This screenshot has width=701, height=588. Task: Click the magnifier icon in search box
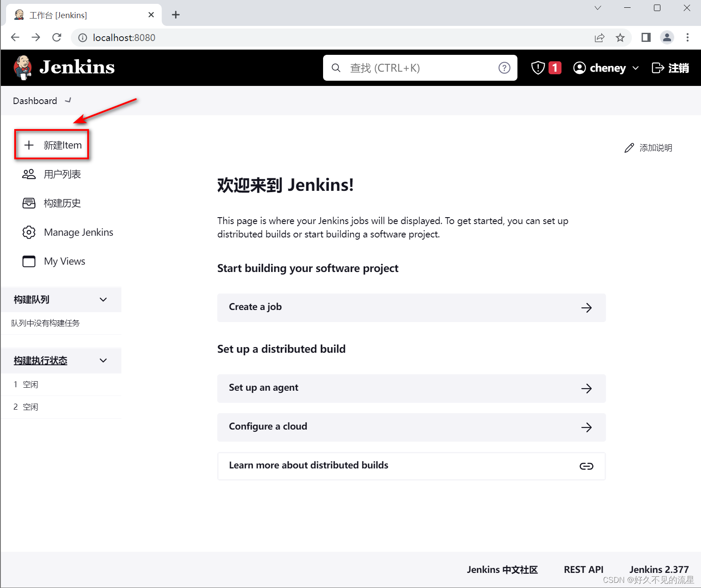point(336,68)
